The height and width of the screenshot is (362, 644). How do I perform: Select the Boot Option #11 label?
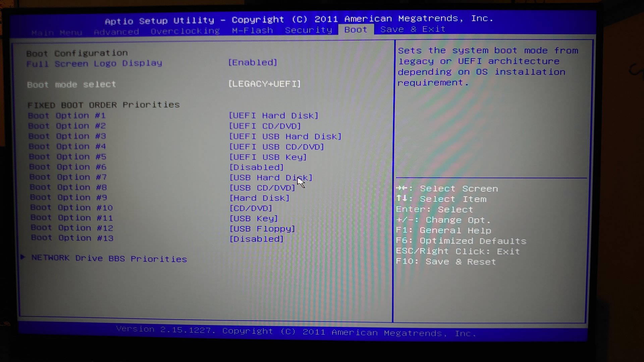click(x=72, y=218)
